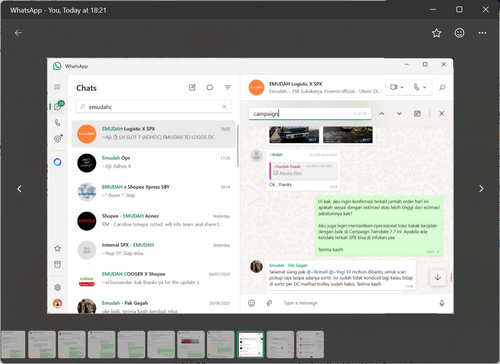Viewport: 500px width, 364px height.
Task: Open the emoji picker beside the message box
Action: click(252, 303)
